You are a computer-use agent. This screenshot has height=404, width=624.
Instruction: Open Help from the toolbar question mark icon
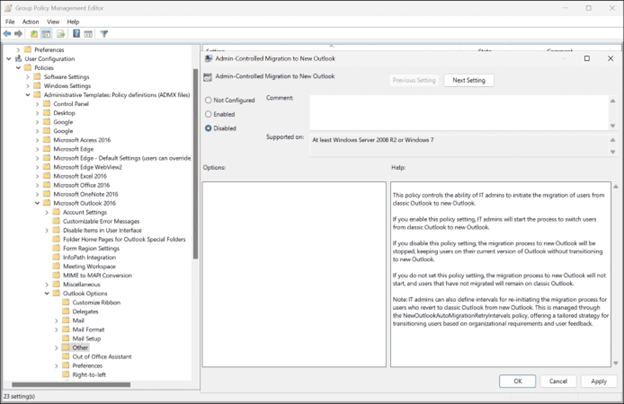[x=76, y=34]
